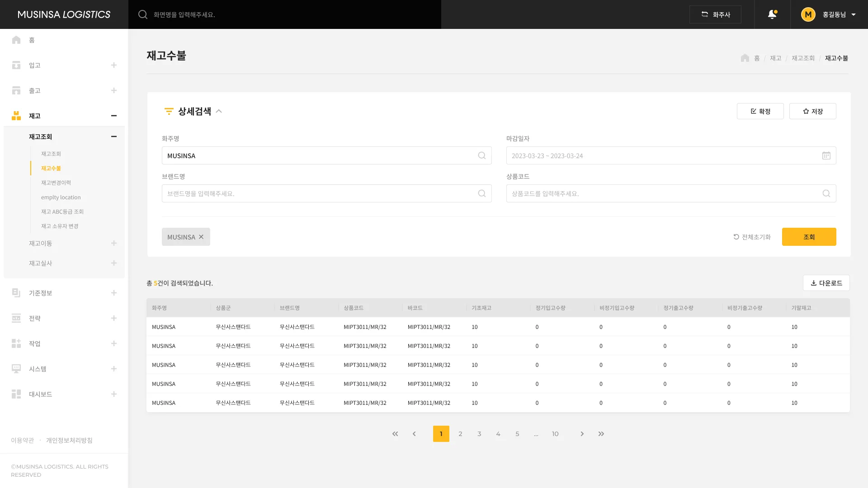868x488 pixels.
Task: Click the top search input field
Action: tap(289, 14)
